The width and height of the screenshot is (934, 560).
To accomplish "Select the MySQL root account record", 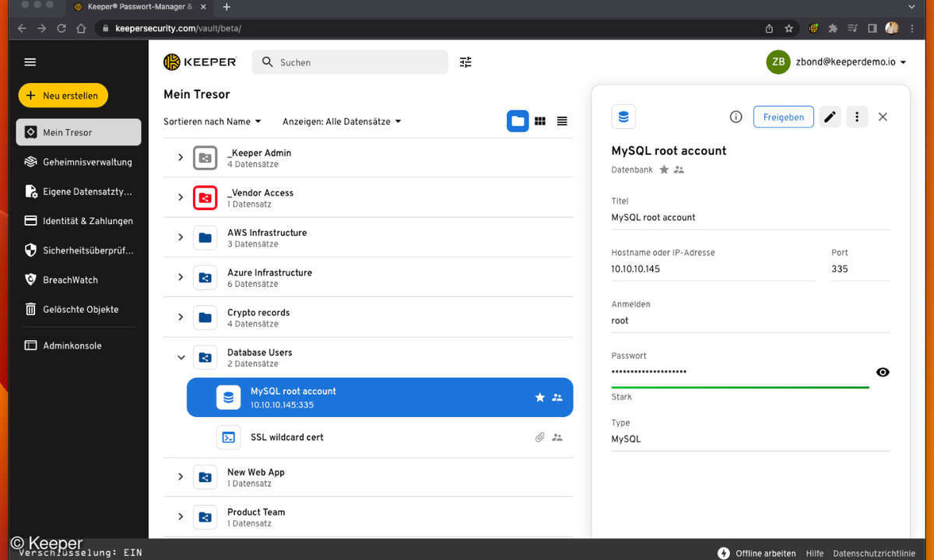I will [380, 397].
